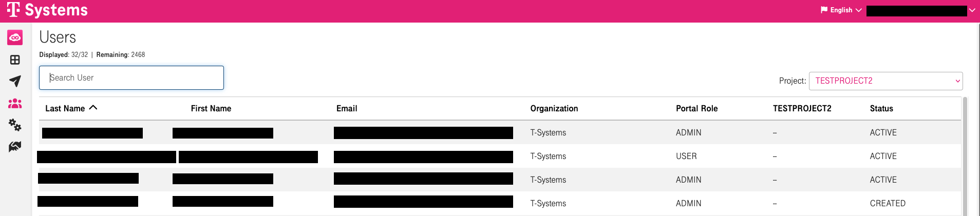The height and width of the screenshot is (216, 980).
Task: Open the settings gears icon in sidebar
Action: [15, 125]
